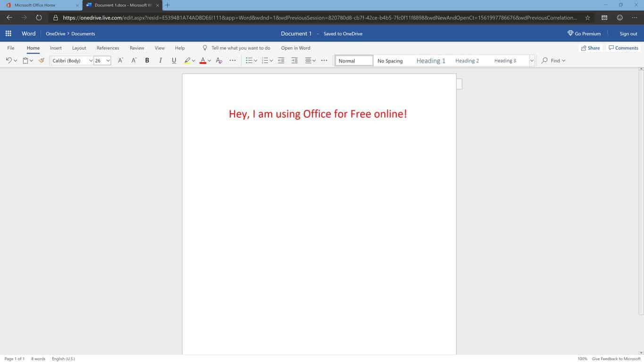Open the References ribbon tab
This screenshot has height=362, width=644.
tap(108, 48)
